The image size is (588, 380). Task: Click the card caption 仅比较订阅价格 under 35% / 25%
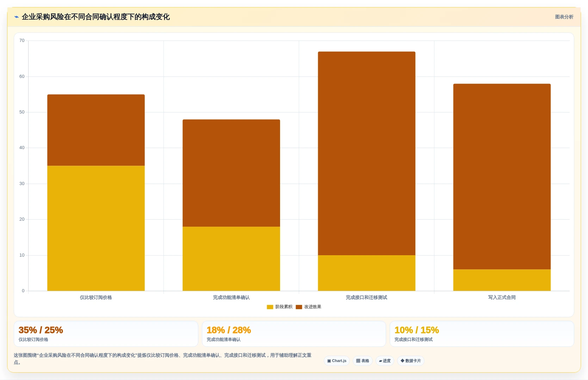point(33,340)
